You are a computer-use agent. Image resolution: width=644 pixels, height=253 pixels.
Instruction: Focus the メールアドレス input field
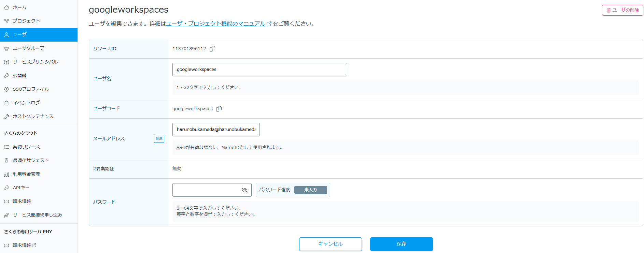(216, 130)
